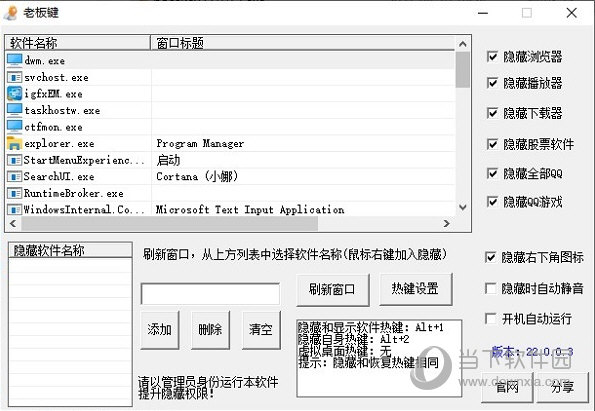Select the taskhostw.exe monitor icon

tap(14, 110)
